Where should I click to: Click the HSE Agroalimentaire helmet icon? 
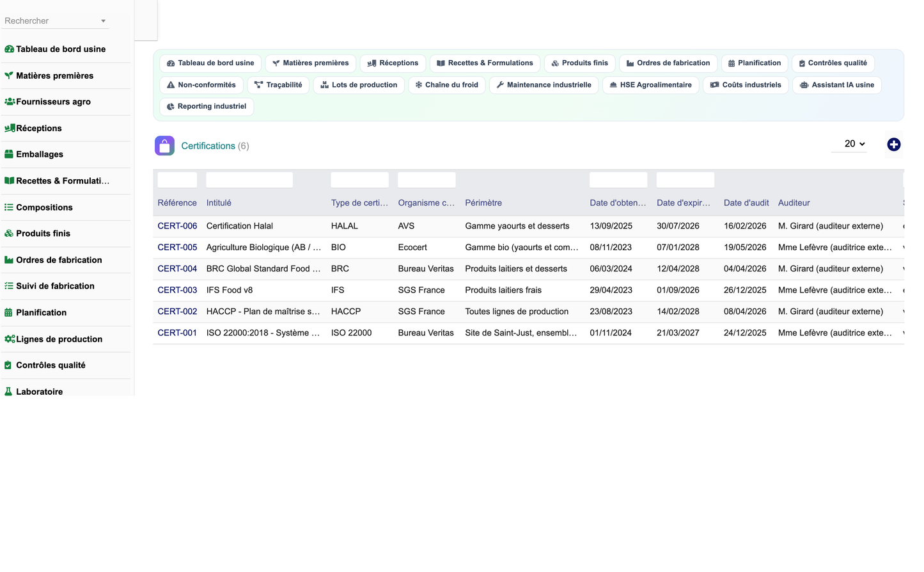(x=613, y=85)
